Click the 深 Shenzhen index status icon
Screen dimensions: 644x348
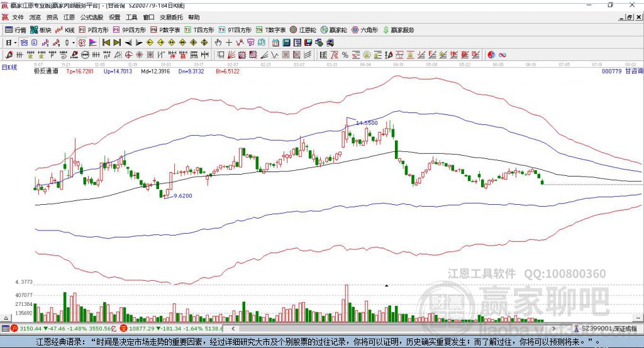[x=124, y=329]
